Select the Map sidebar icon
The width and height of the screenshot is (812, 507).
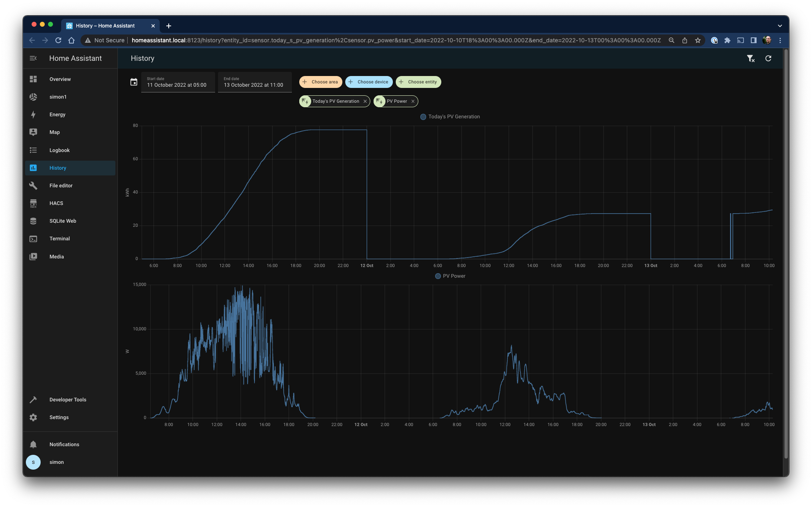54,132
